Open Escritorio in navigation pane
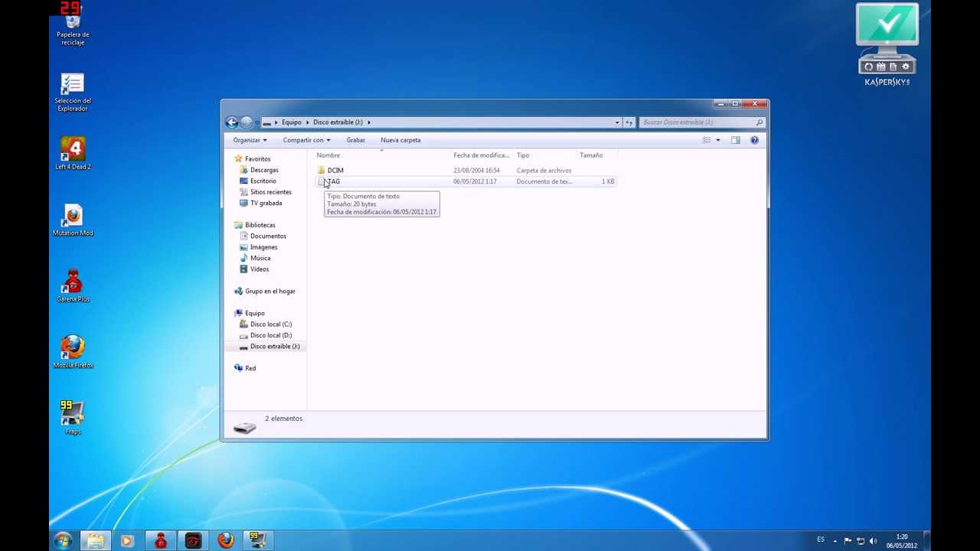The image size is (980, 551). [x=263, y=181]
